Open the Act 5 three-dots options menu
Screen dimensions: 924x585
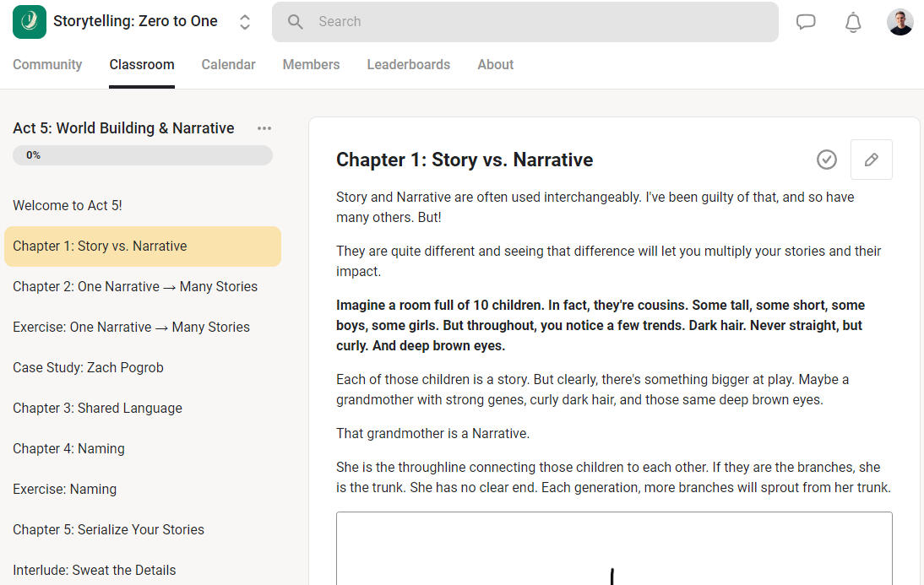click(264, 128)
